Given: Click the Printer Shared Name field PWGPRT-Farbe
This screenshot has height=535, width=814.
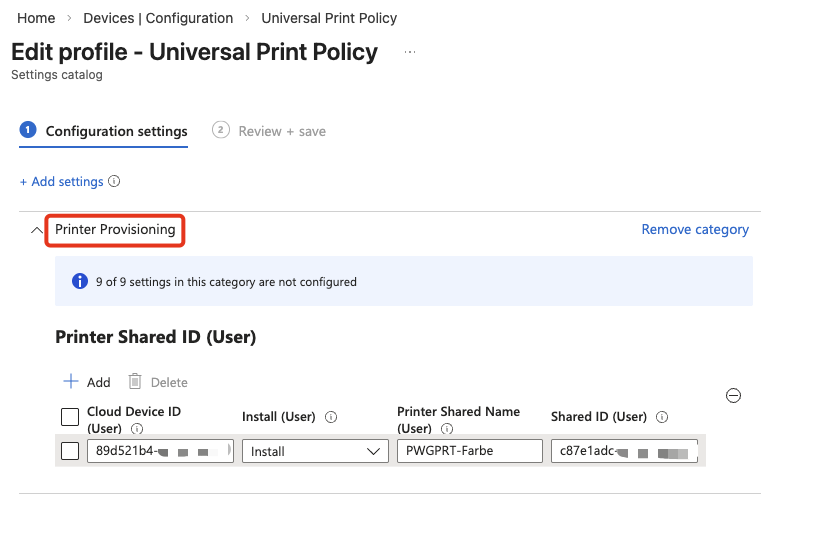Looking at the screenshot, I should coord(469,451).
